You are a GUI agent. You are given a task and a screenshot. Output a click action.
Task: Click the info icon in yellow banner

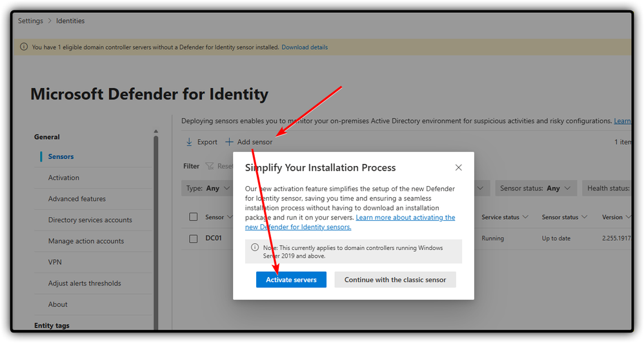click(x=24, y=47)
